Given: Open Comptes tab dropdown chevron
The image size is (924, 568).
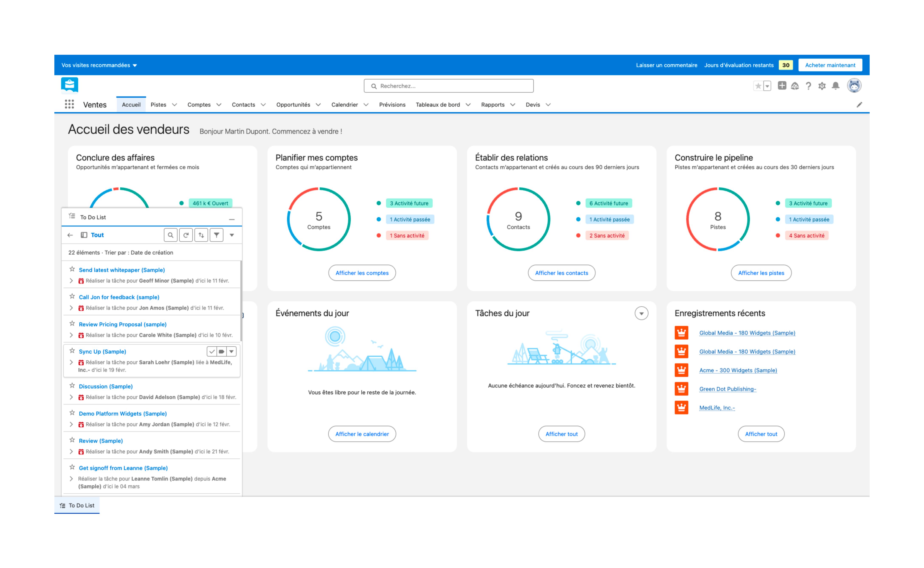Looking at the screenshot, I should (219, 105).
